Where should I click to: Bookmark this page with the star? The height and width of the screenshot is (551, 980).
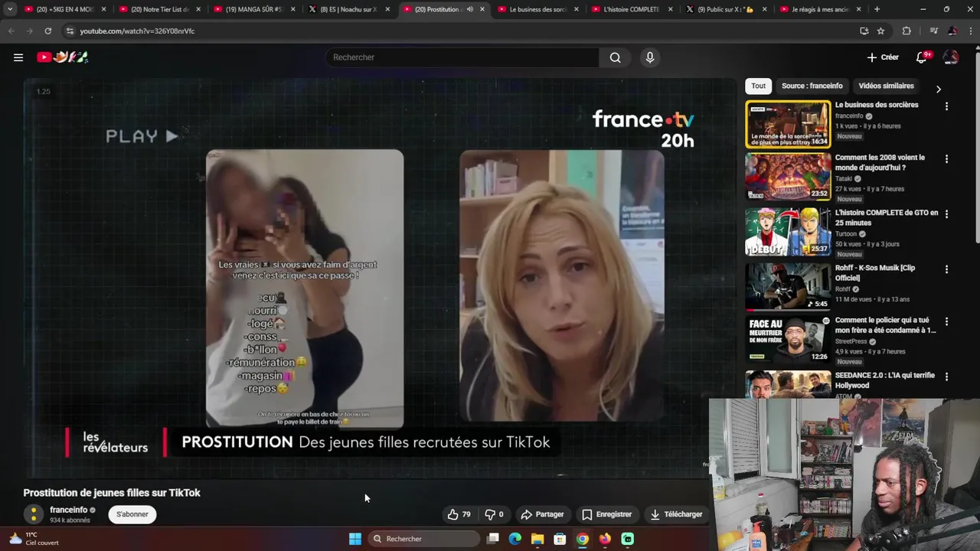click(881, 31)
